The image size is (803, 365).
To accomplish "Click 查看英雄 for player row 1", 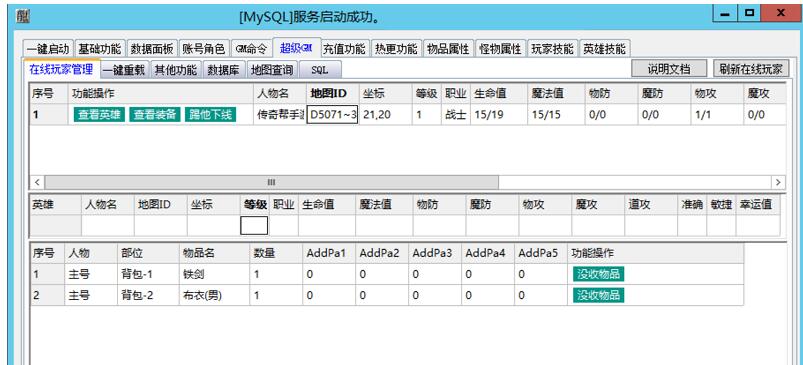I will pos(99,115).
